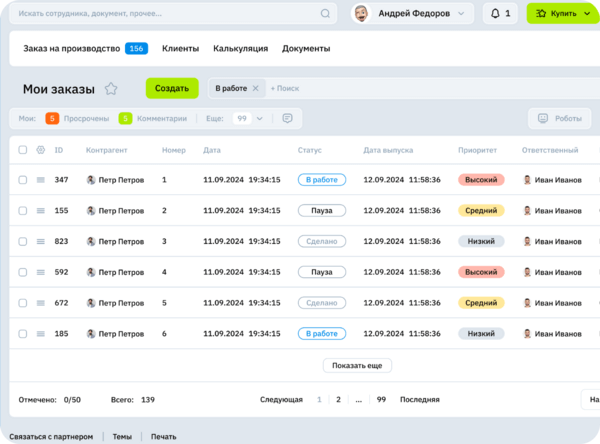This screenshot has width=600, height=444.
Task: Expand the Андрей Федоров user dropdown
Action: [x=460, y=14]
